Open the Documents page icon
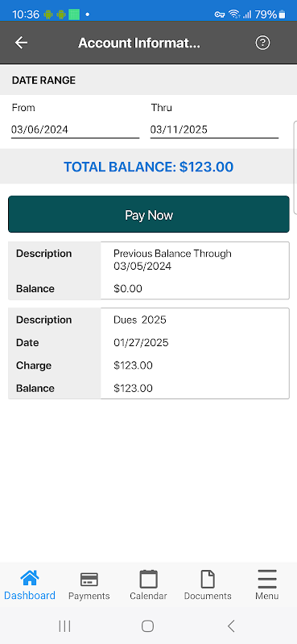 coord(208,579)
